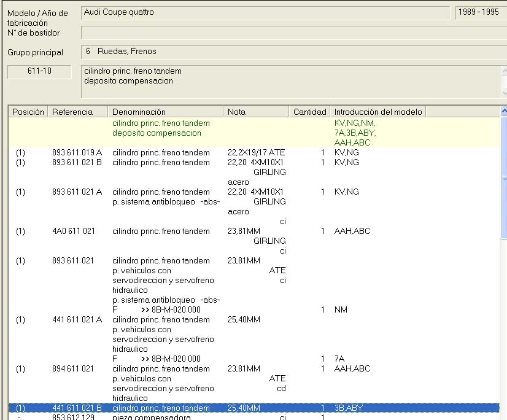Click model codes '3B,ABY' in highlighted row

pos(349,408)
